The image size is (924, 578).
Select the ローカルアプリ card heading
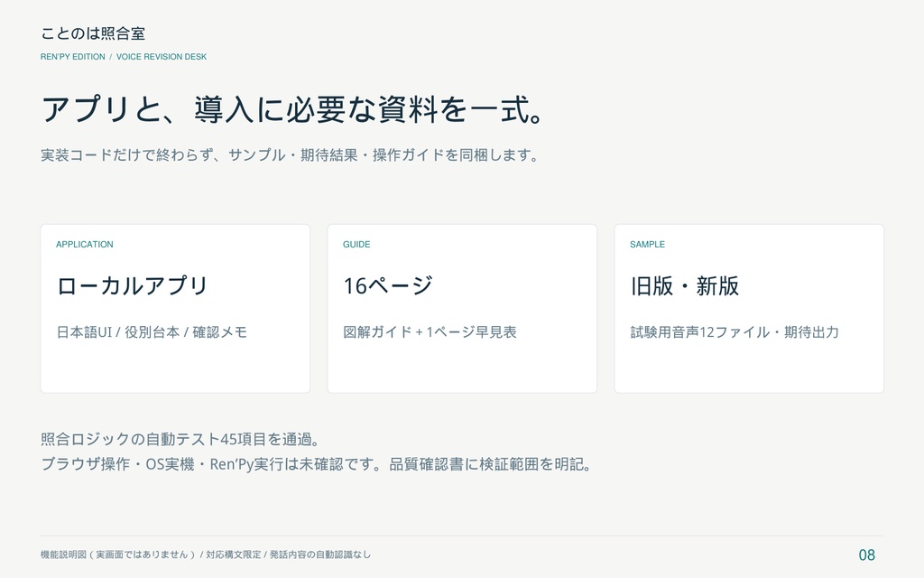pos(132,285)
